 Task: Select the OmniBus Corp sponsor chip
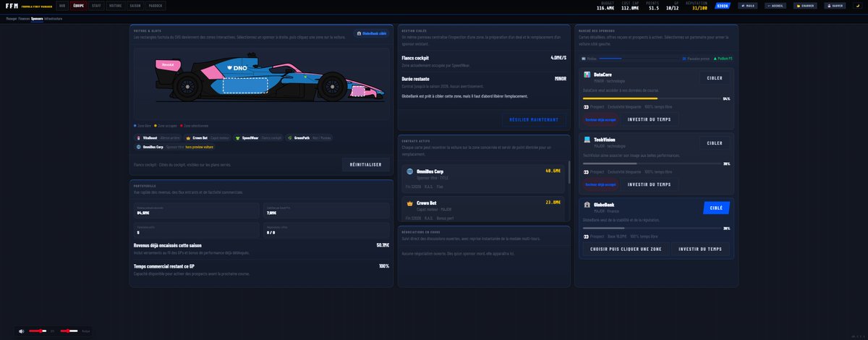(x=174, y=147)
